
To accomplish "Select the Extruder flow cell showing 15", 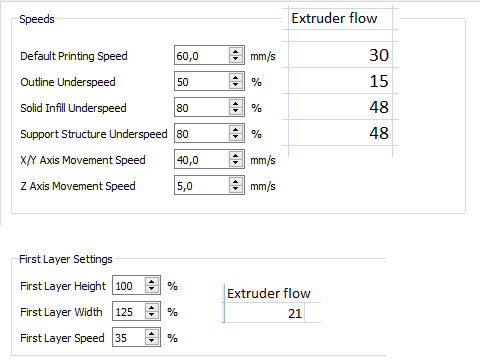I will coord(340,81).
